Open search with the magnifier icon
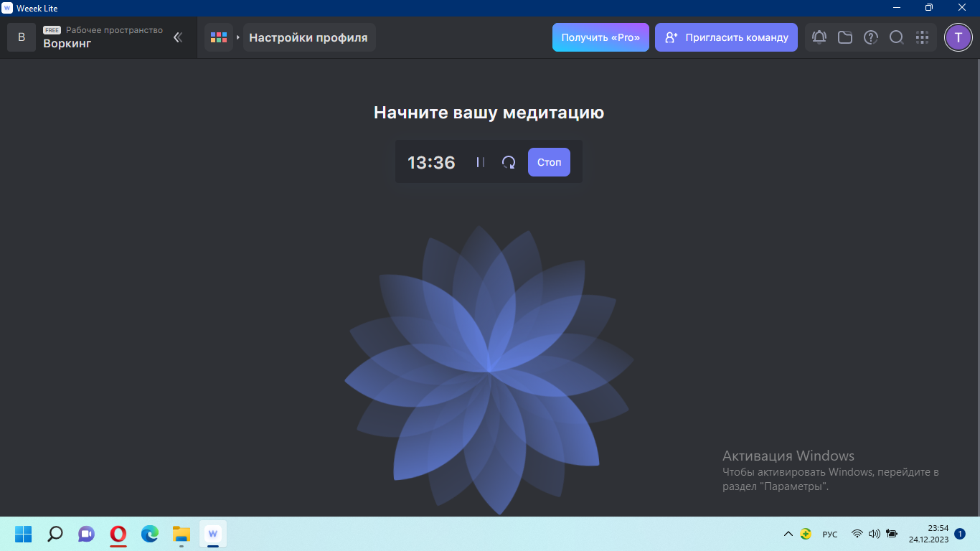 [896, 37]
